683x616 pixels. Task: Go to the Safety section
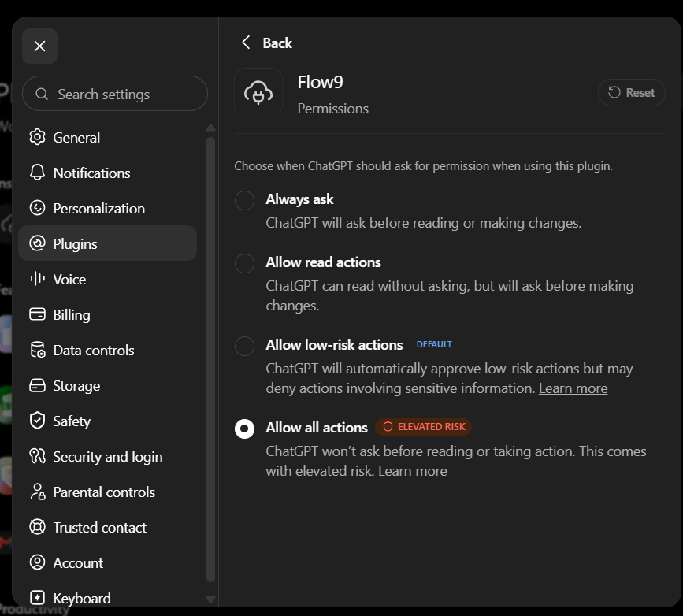pos(108,421)
